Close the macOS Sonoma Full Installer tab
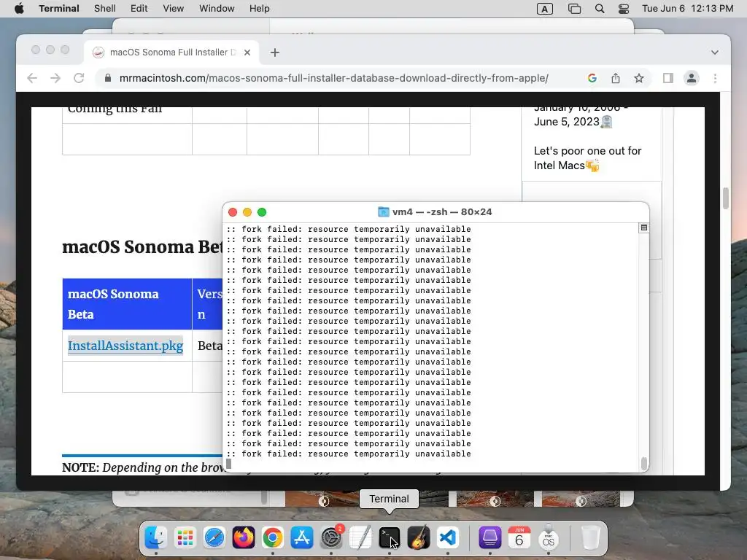 point(247,52)
